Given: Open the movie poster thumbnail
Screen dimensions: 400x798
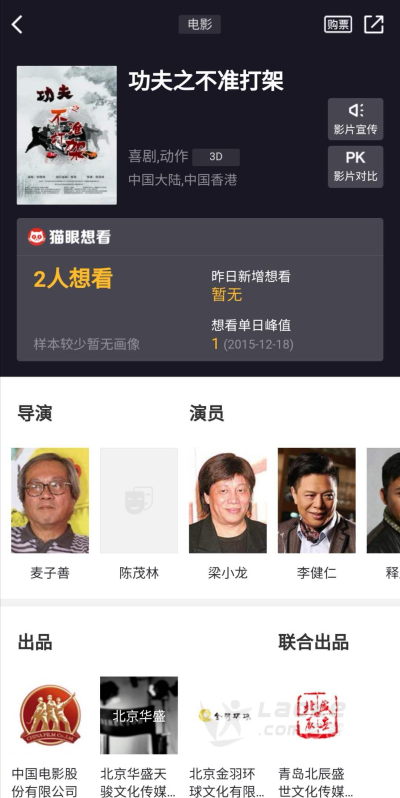Looking at the screenshot, I should click(x=67, y=135).
